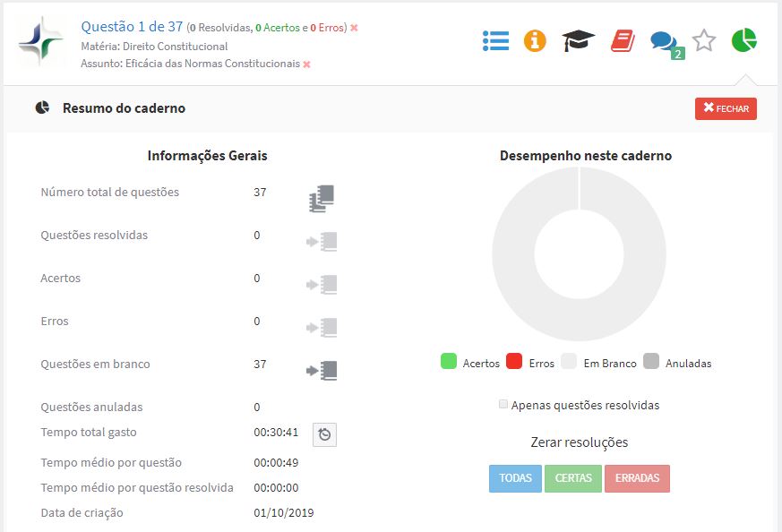Click the notebook icon beside Número total de questões
Image resolution: width=782 pixels, height=532 pixels.
tap(322, 197)
